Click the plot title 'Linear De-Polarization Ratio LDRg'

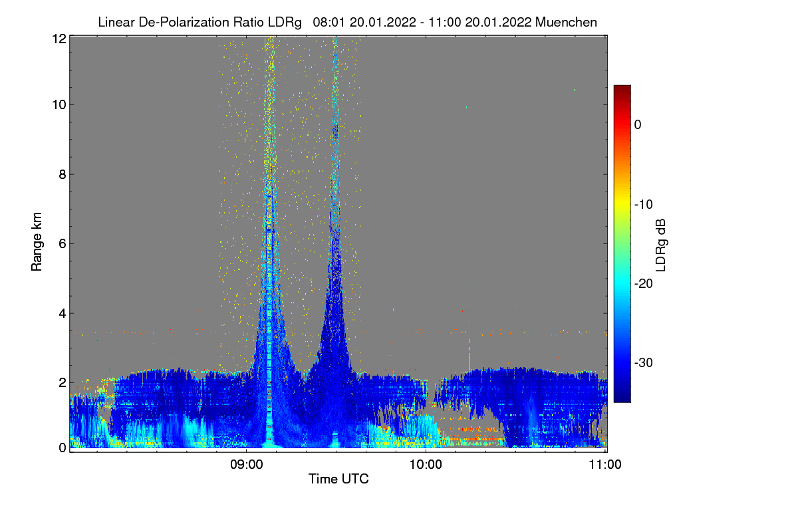pos(199,22)
